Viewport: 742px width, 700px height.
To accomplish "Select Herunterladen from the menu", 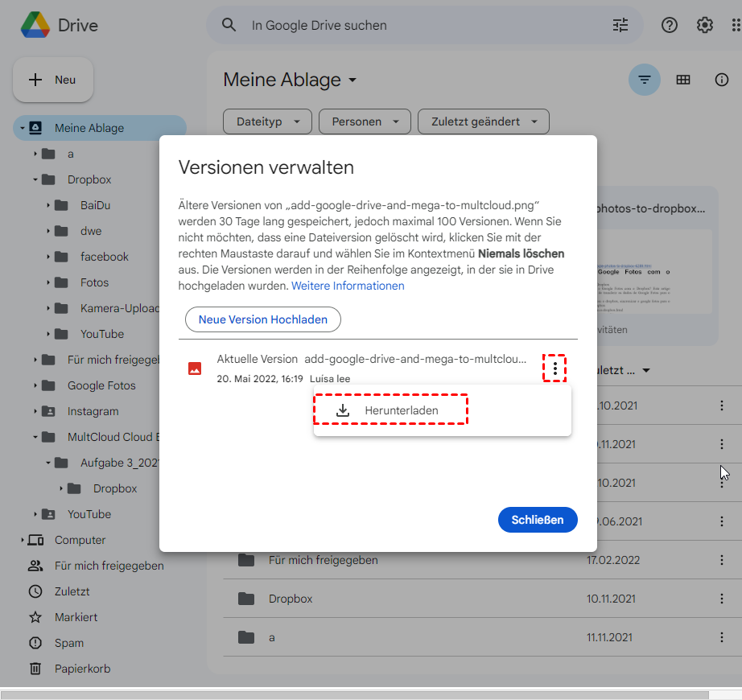I will [402, 410].
